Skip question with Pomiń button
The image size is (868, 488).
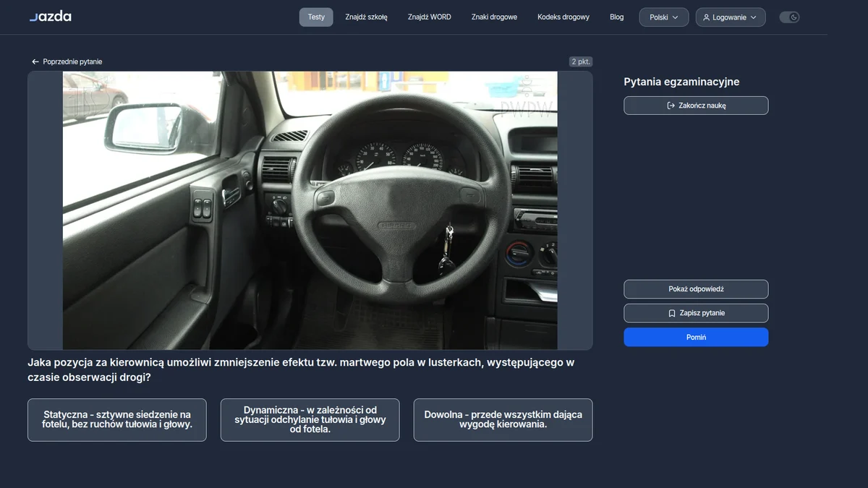(696, 337)
